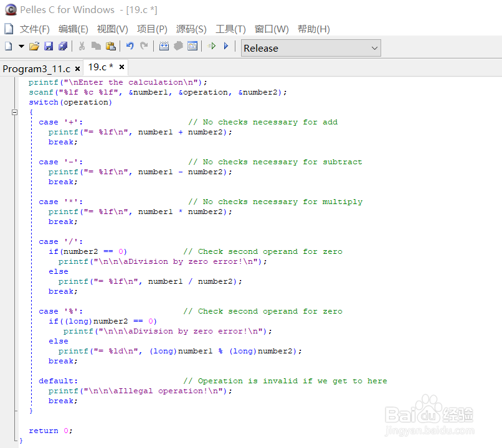Click the 'case '*':' label
Image resolution: width=502 pixels, height=448 pixels.
tap(61, 202)
